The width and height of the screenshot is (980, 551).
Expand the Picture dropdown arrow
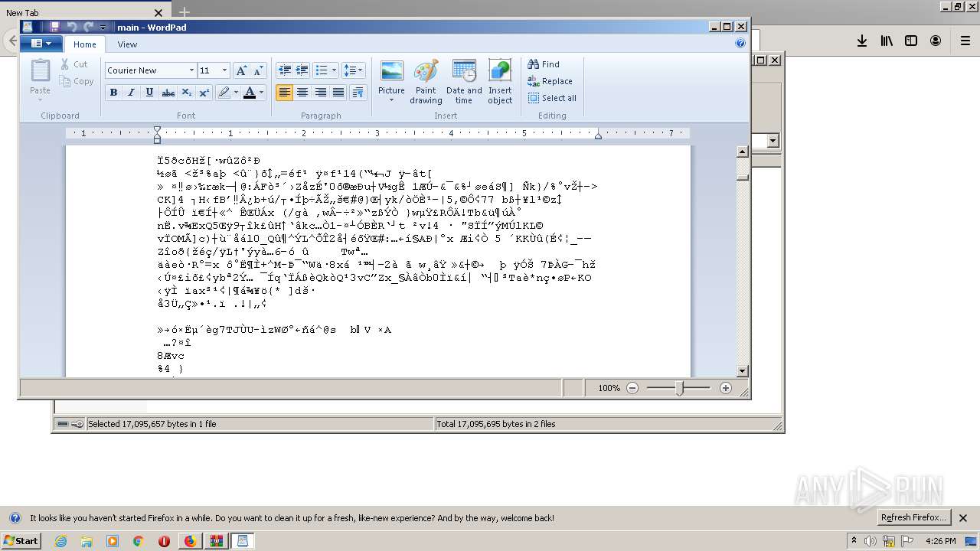[x=391, y=100]
